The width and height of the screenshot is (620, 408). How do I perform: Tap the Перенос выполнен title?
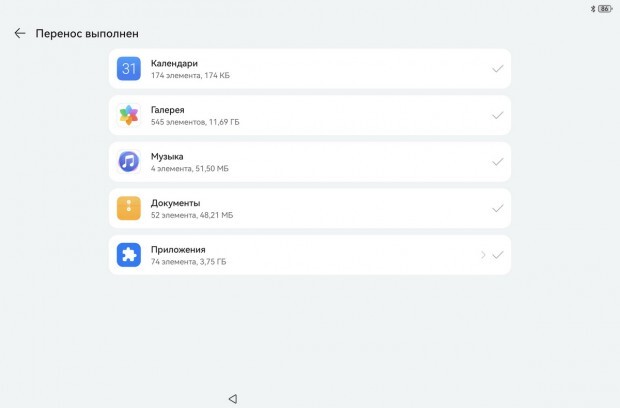tap(87, 34)
